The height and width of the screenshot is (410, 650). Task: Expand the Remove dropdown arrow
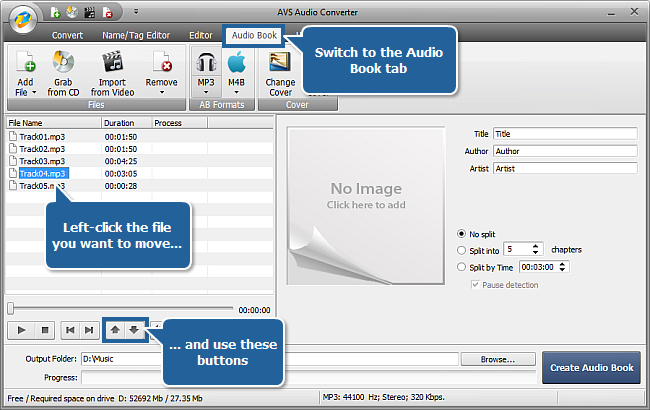(162, 92)
